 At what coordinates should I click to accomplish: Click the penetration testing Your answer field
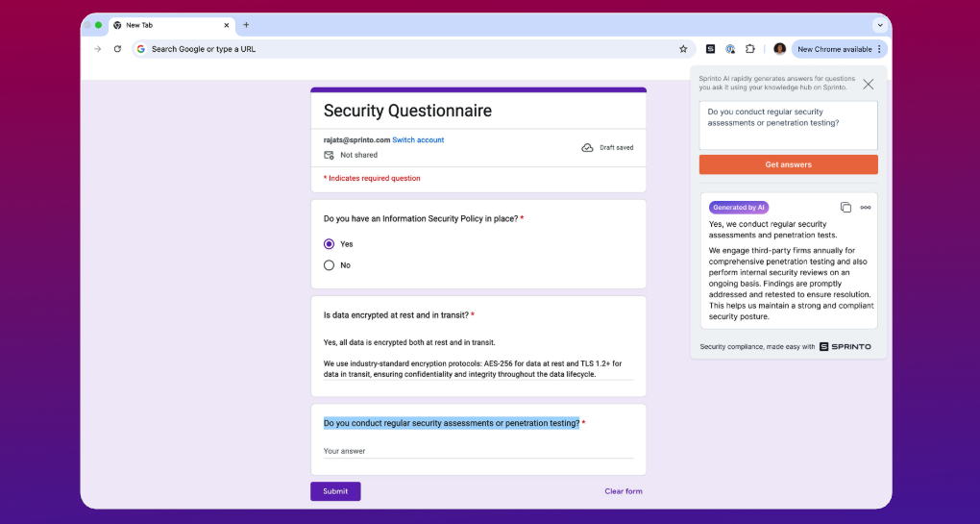point(478,450)
